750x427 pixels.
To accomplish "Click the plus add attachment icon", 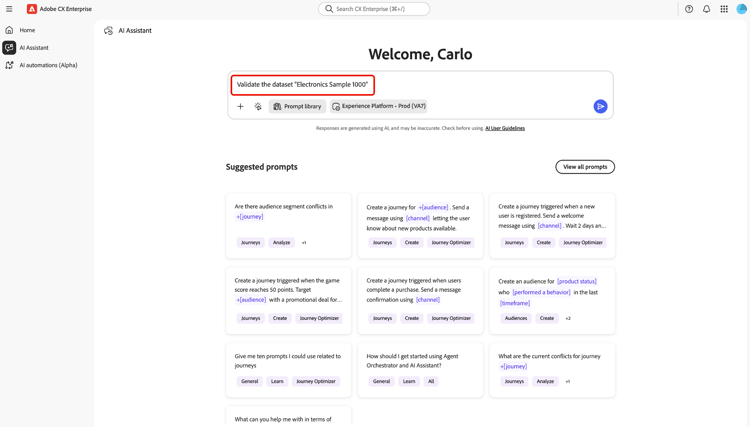I will click(x=241, y=106).
